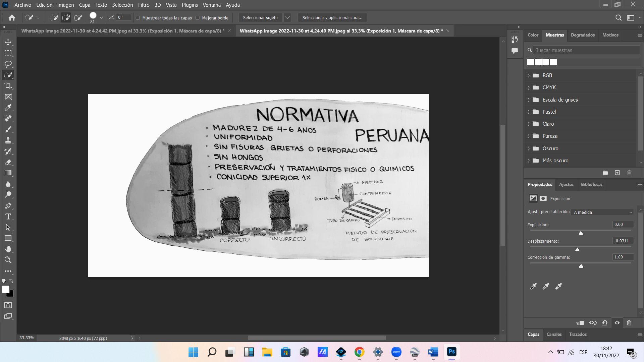Activate the Pen tool

(8, 206)
